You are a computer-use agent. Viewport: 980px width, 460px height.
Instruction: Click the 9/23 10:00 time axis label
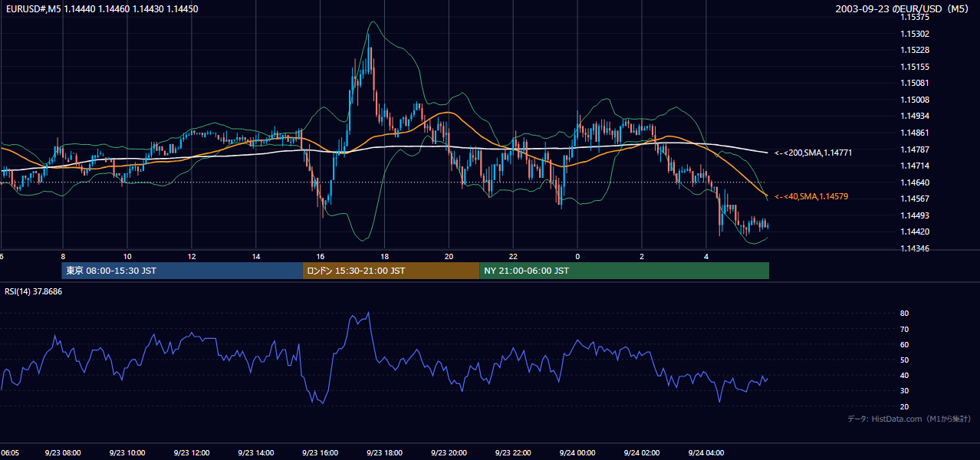[x=127, y=452]
